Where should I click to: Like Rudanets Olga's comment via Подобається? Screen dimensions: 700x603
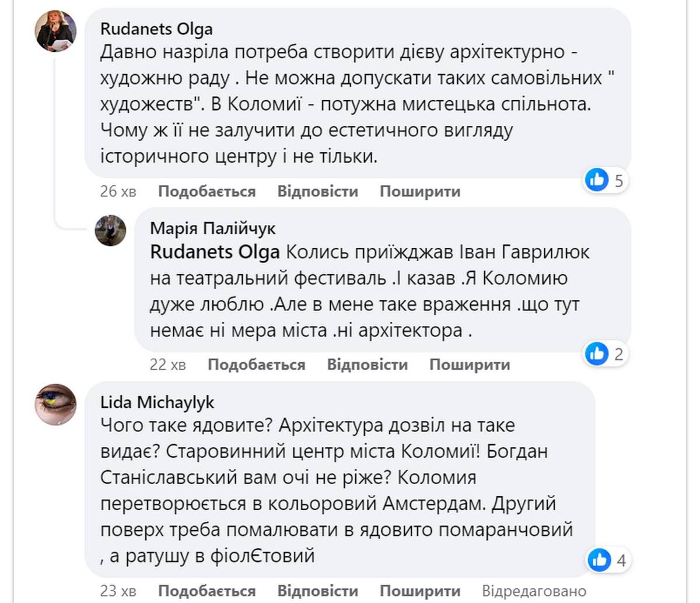(x=206, y=191)
